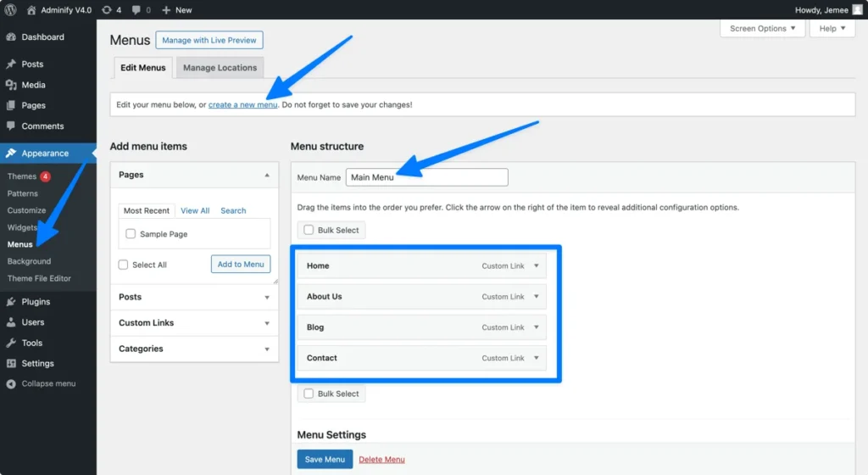Click the Save Menu button
Image resolution: width=868 pixels, height=475 pixels.
point(325,460)
